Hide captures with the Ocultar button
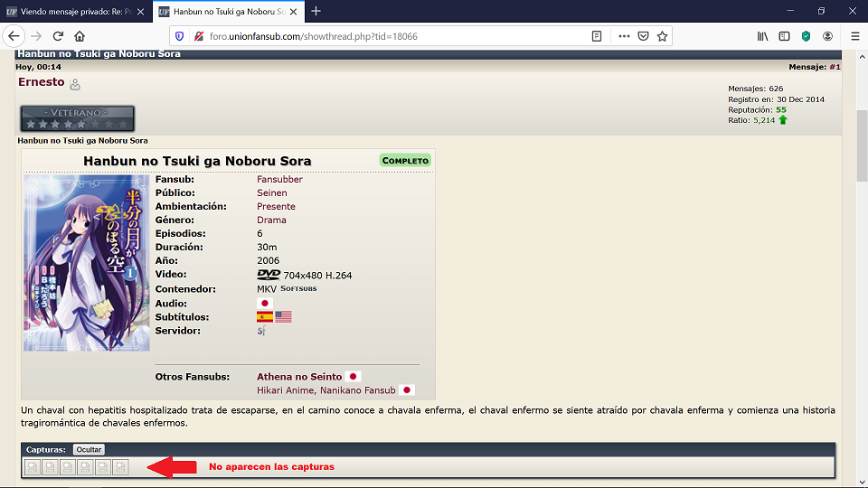This screenshot has height=488, width=868. 89,449
